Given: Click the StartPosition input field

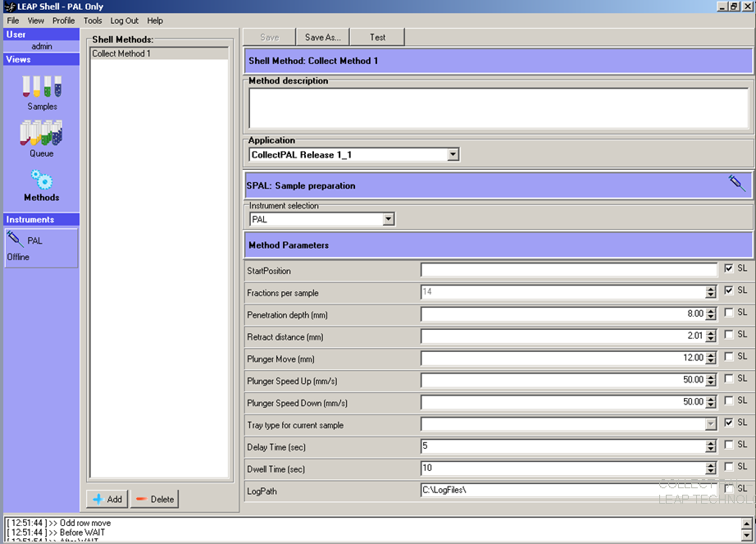Looking at the screenshot, I should click(569, 270).
